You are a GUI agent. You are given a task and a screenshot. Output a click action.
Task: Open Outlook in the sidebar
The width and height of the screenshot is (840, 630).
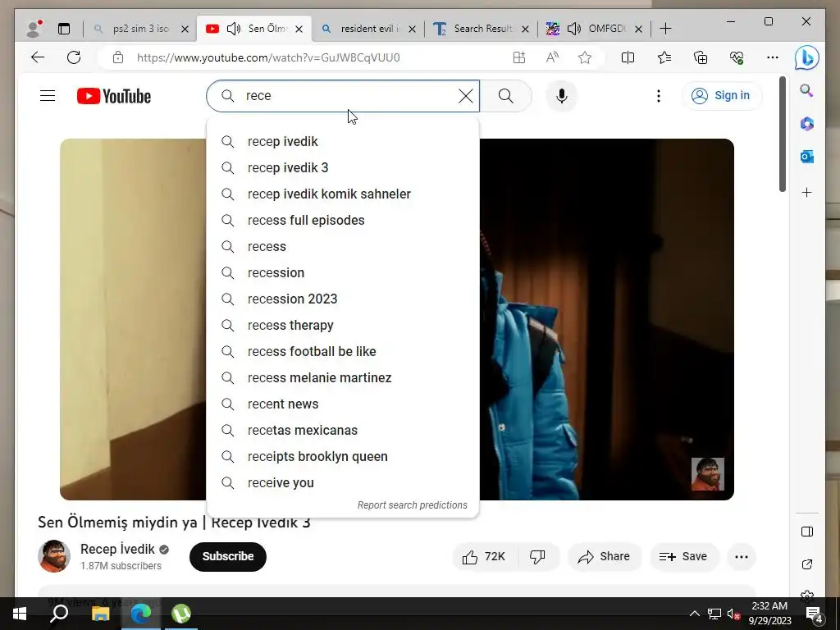click(807, 157)
